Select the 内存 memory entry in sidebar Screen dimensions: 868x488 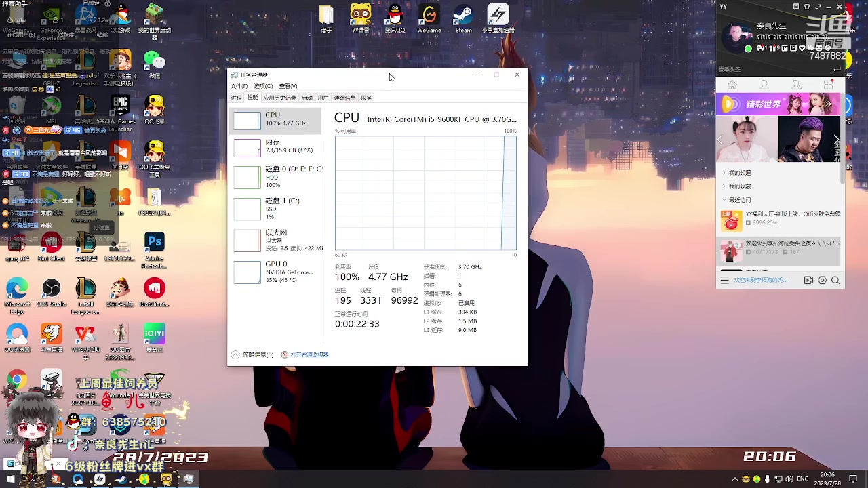pos(277,147)
